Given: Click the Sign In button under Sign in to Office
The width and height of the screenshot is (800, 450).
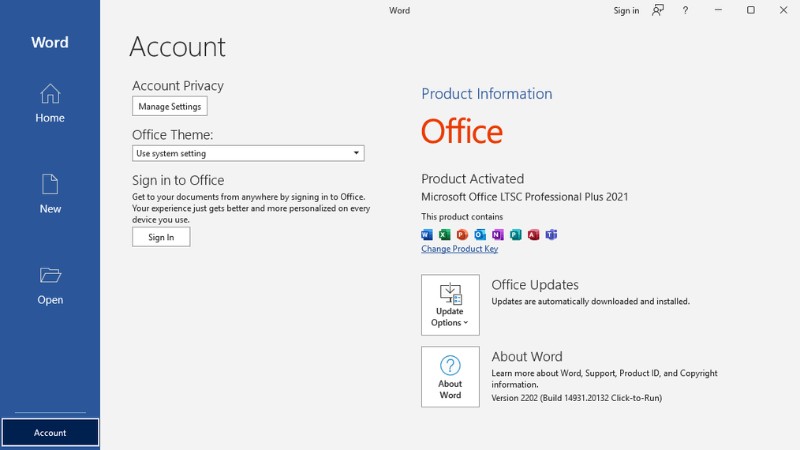Looking at the screenshot, I should tap(161, 237).
